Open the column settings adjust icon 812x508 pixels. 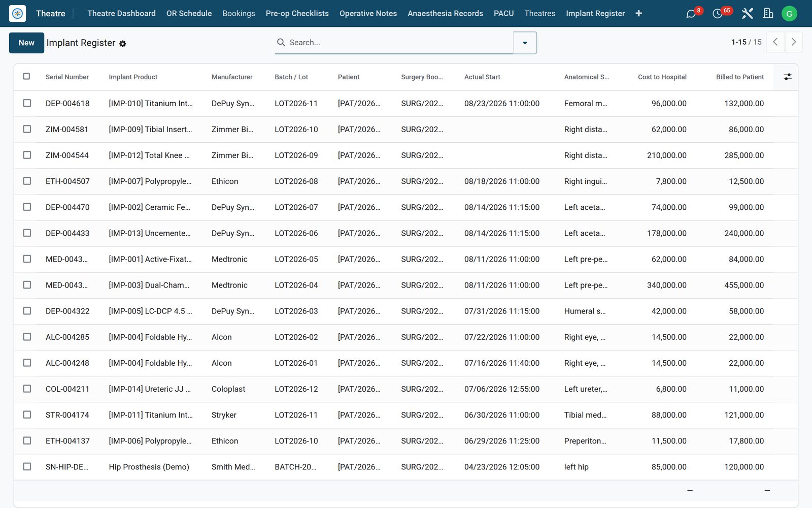point(787,77)
